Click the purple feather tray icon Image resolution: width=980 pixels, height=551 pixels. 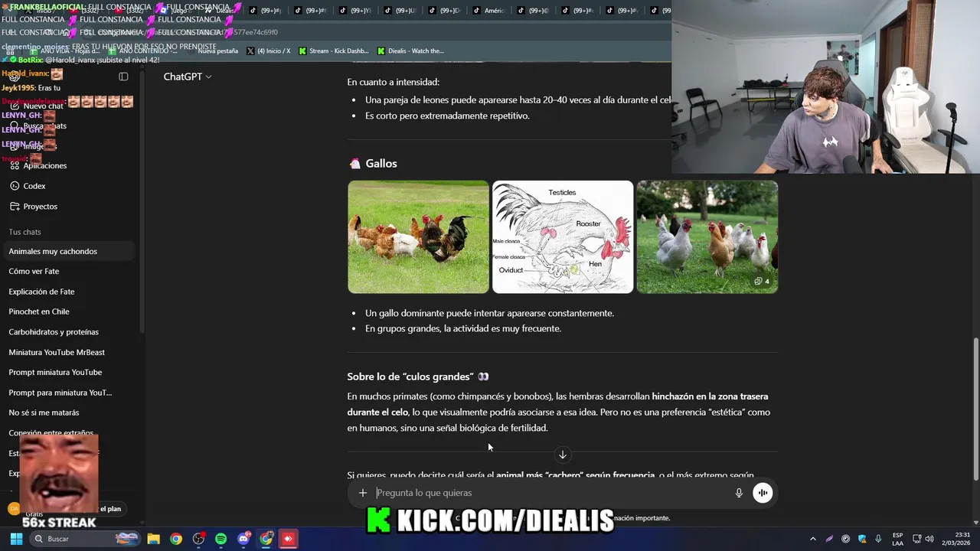pyautogui.click(x=829, y=539)
